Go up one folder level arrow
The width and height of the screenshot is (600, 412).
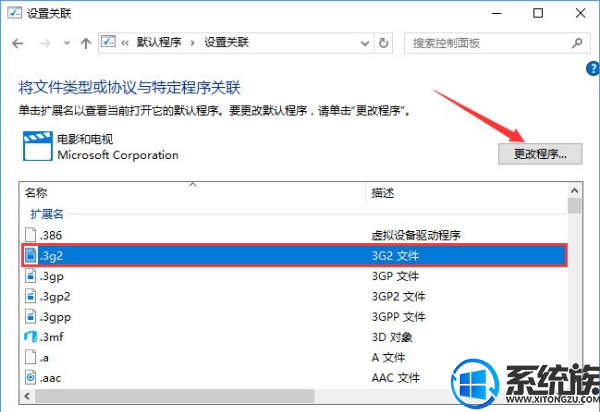point(86,43)
